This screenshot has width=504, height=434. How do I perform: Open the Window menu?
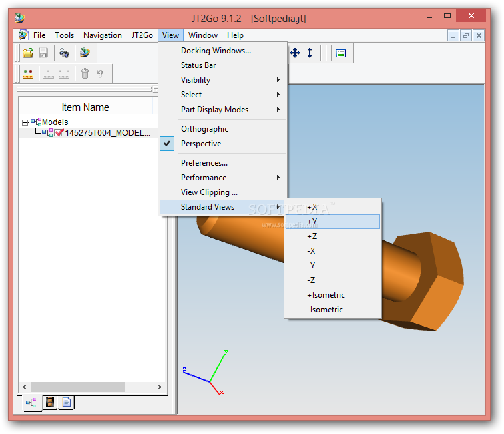[203, 35]
